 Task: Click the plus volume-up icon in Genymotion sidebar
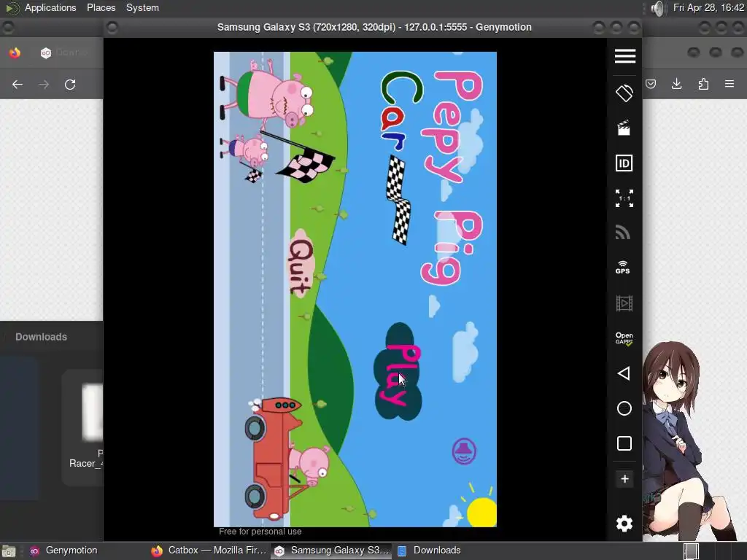624,479
